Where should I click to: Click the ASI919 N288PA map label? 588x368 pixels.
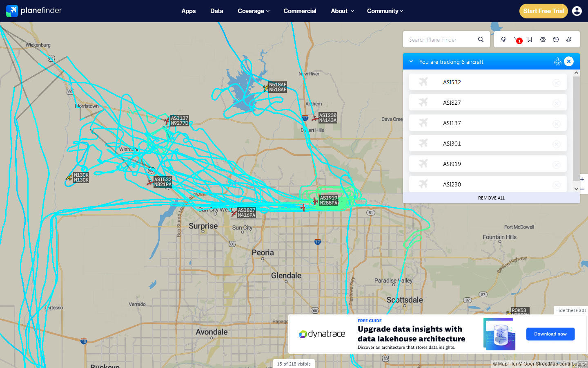[329, 200]
